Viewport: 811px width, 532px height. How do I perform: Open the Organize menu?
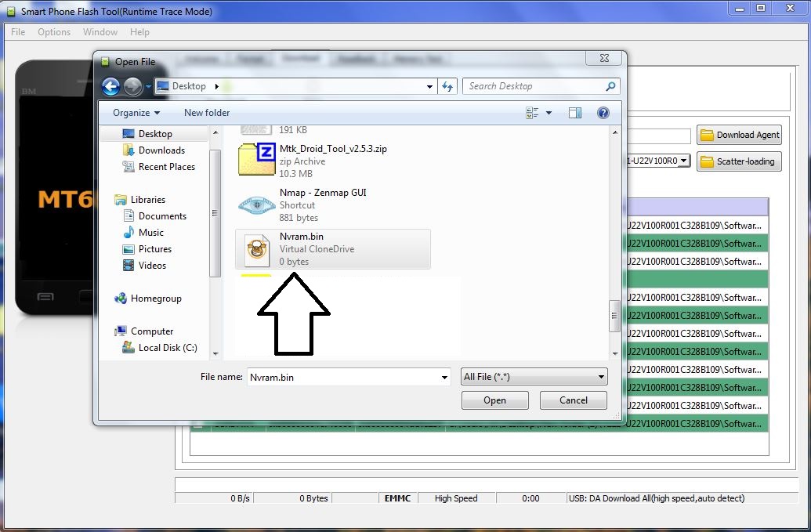tap(136, 113)
